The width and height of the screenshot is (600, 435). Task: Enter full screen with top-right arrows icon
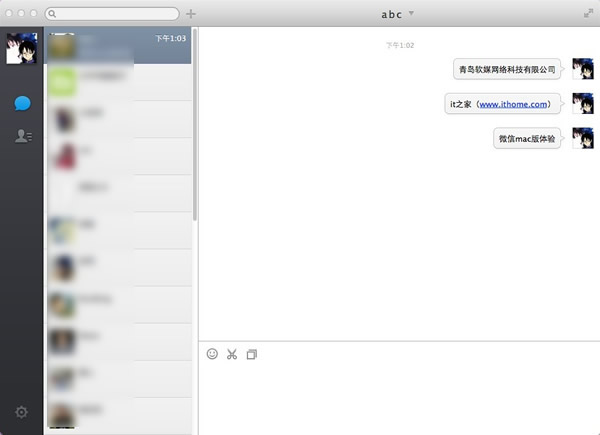click(587, 13)
